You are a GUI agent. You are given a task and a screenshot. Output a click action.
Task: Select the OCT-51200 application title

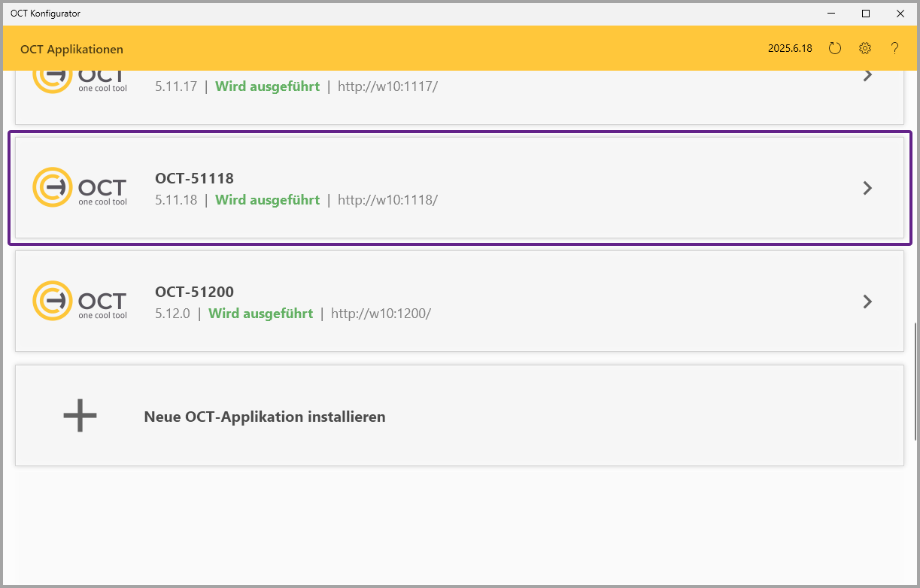pyautogui.click(x=194, y=292)
